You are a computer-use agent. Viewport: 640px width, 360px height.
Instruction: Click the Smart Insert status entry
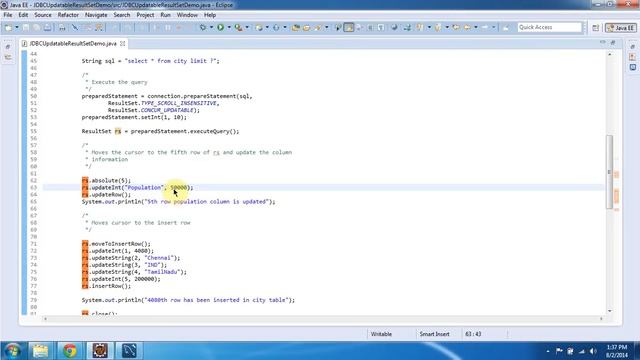click(434, 334)
